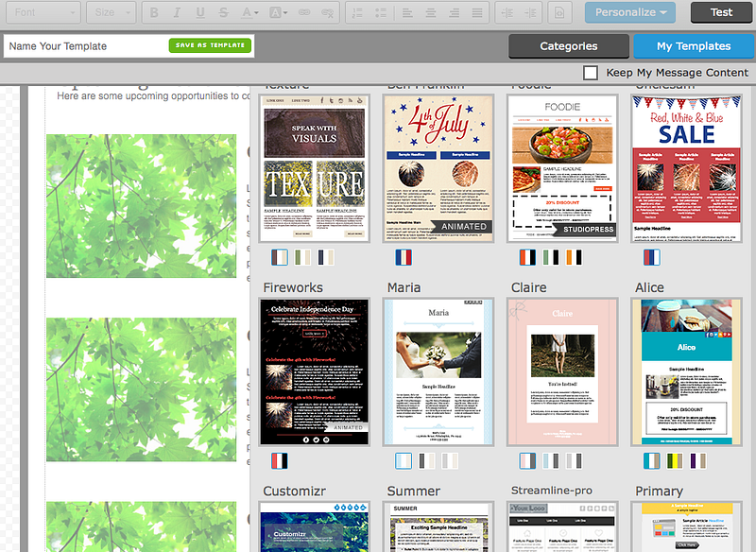Switch to the My Templates tab
The image size is (756, 552).
point(694,46)
